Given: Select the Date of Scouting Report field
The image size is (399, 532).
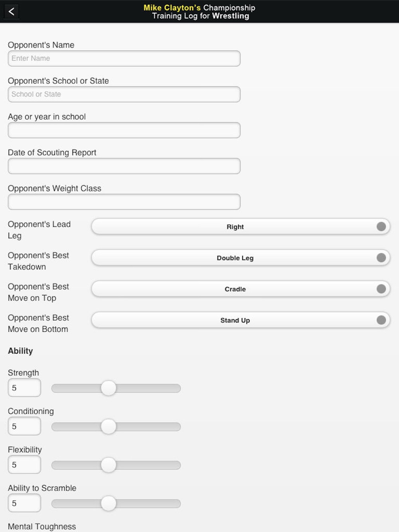Looking at the screenshot, I should [x=124, y=166].
